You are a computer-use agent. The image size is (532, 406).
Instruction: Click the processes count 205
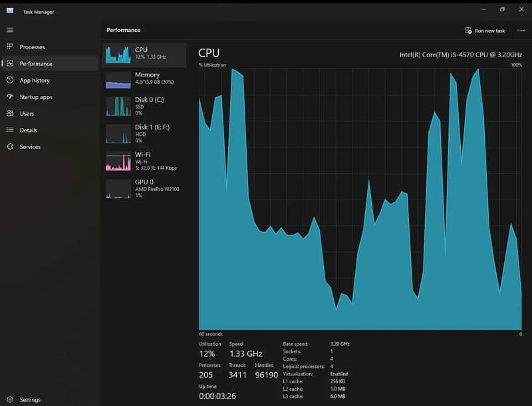tap(205, 375)
